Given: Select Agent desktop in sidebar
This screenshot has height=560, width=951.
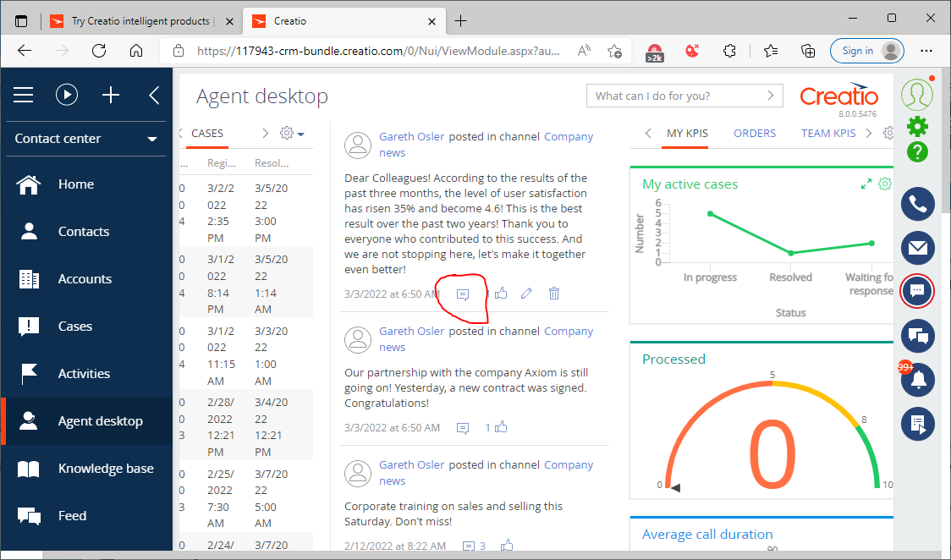Looking at the screenshot, I should (86, 421).
